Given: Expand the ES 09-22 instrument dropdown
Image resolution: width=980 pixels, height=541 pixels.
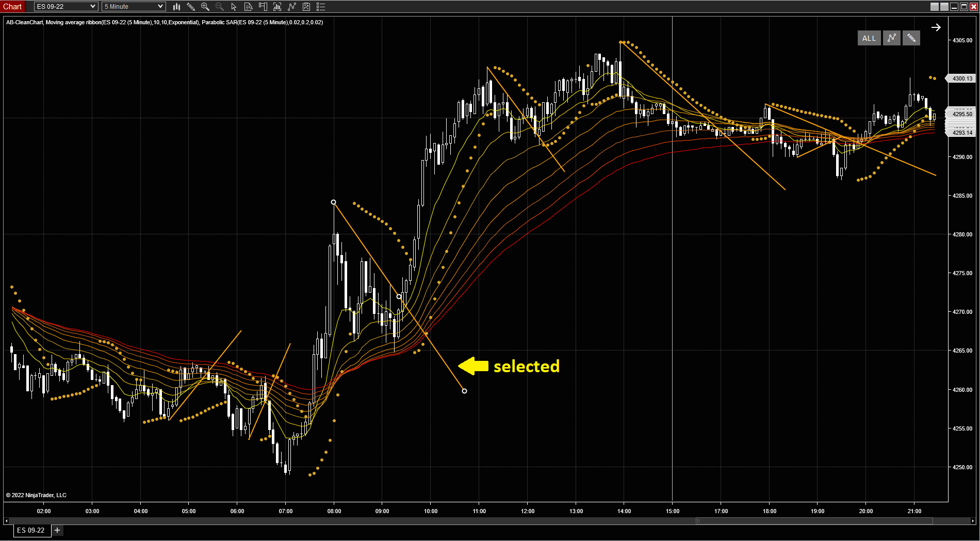Looking at the screenshot, I should pyautogui.click(x=93, y=7).
